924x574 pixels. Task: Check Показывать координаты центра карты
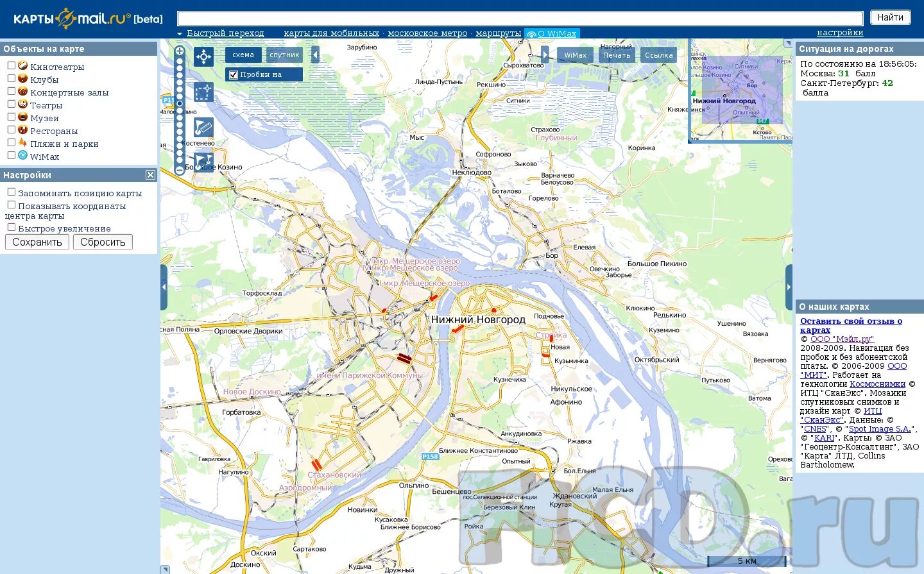tap(11, 205)
